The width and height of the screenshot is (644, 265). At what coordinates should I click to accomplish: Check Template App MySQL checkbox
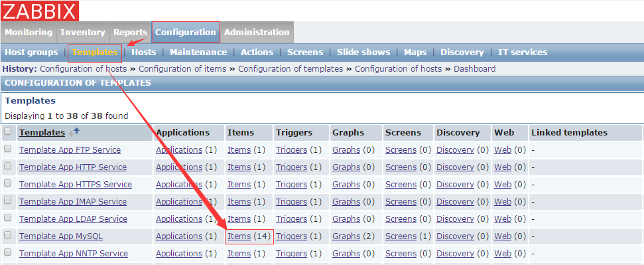click(7, 235)
